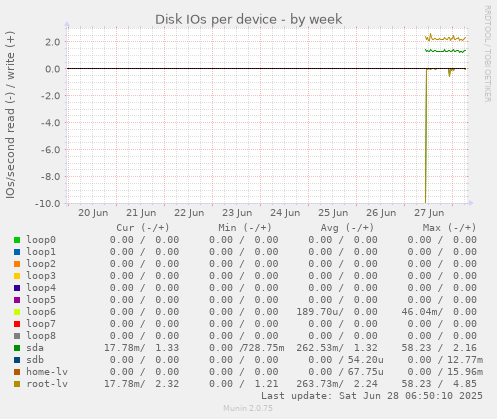Viewport: 497px width, 419px height.
Task: Click the sdb navy color swatch
Action: pyautogui.click(x=17, y=360)
